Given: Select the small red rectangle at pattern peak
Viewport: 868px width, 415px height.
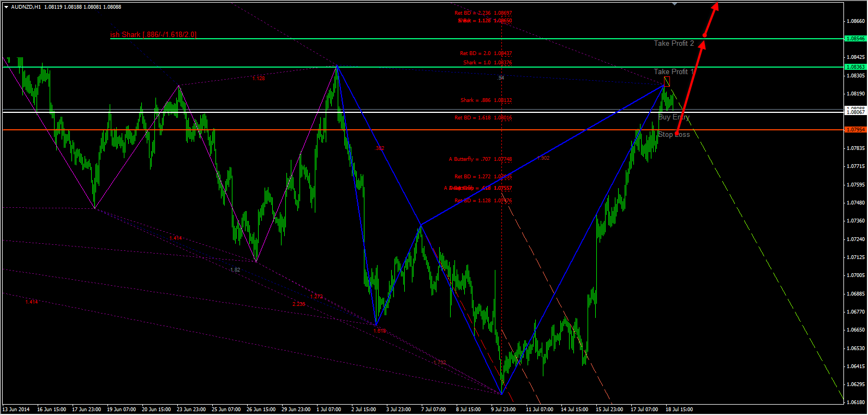Looking at the screenshot, I should [667, 82].
